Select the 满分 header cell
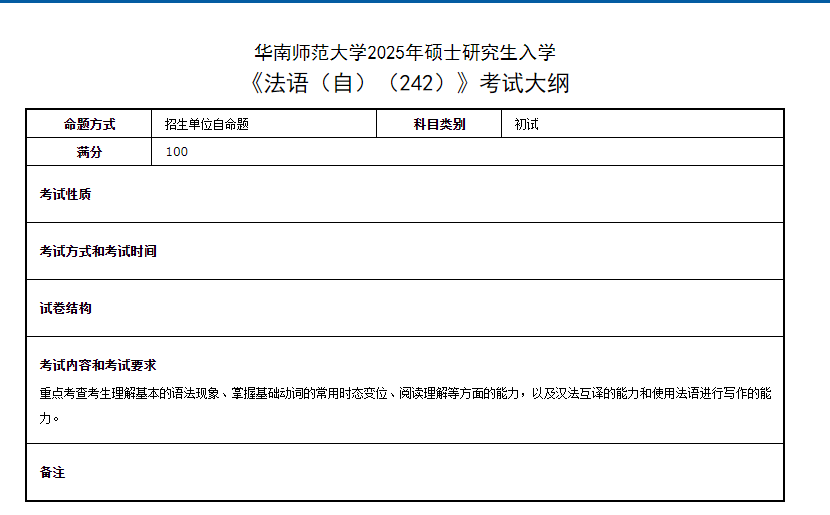The image size is (830, 515). (89, 152)
